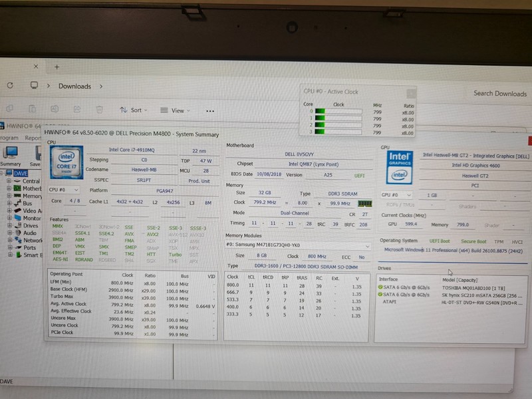The width and height of the screenshot is (532, 399).
Task: Expand the Central Processor tree node
Action: [9, 181]
